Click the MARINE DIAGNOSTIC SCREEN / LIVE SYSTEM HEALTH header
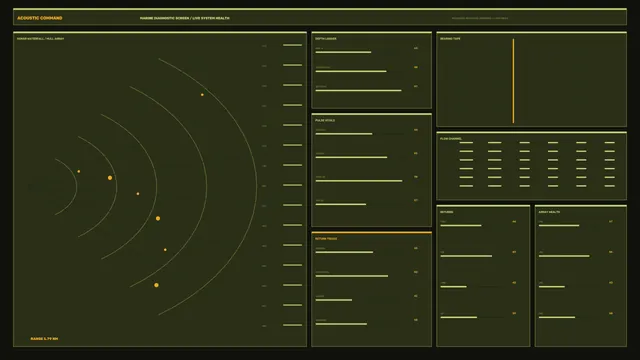 pyautogui.click(x=184, y=18)
